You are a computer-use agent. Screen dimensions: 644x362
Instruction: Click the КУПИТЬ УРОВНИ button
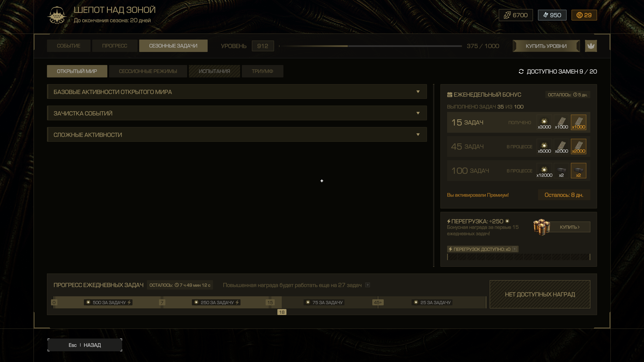pyautogui.click(x=546, y=46)
